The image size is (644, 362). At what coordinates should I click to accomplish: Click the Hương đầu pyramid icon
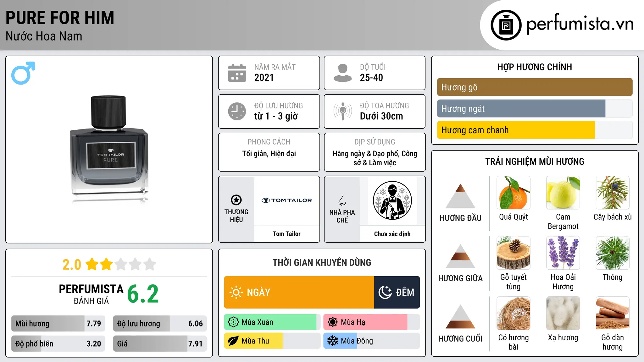point(460,196)
